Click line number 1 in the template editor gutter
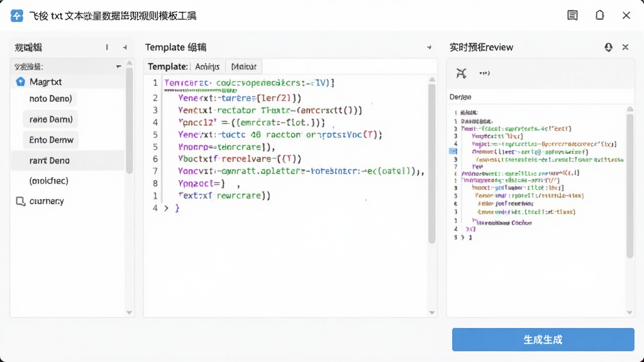The height and width of the screenshot is (362, 644). (x=155, y=83)
